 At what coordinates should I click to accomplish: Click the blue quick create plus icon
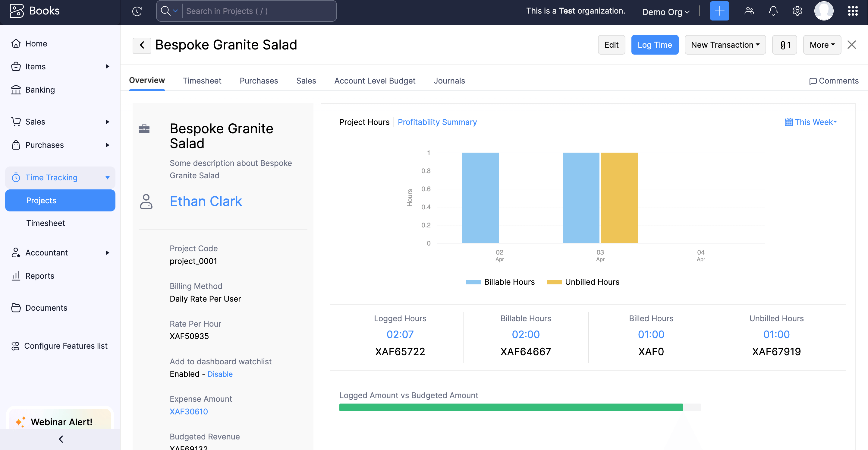(x=719, y=11)
